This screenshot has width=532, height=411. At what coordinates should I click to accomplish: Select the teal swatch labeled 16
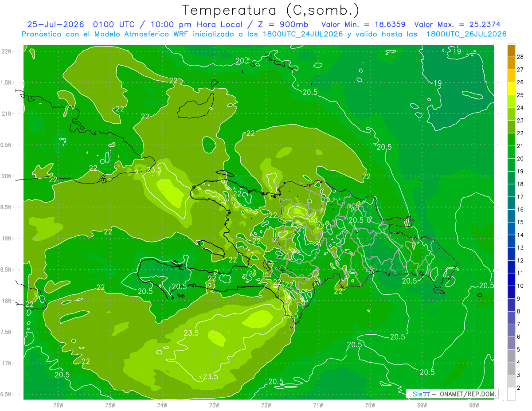coord(511,204)
